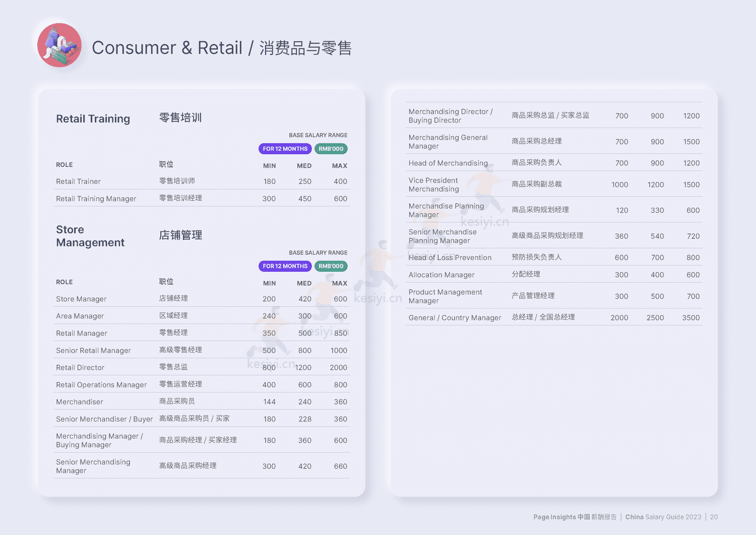Click Vice President Merchandising min value 1000
Image resolution: width=756 pixels, height=535 pixels.
tap(620, 185)
